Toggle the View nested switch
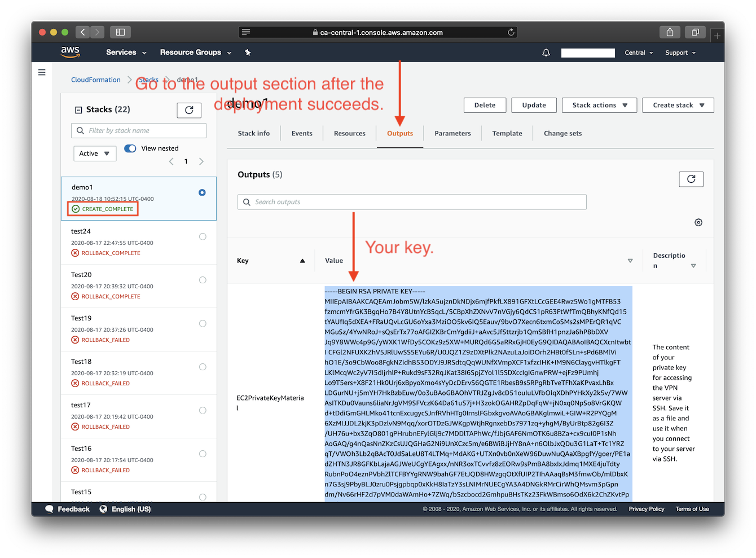This screenshot has width=756, height=558. (130, 148)
